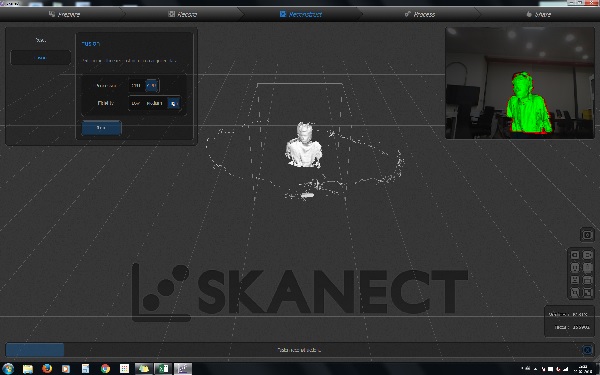The image size is (600, 375).
Task: Choose High fidelity
Action: point(174,103)
